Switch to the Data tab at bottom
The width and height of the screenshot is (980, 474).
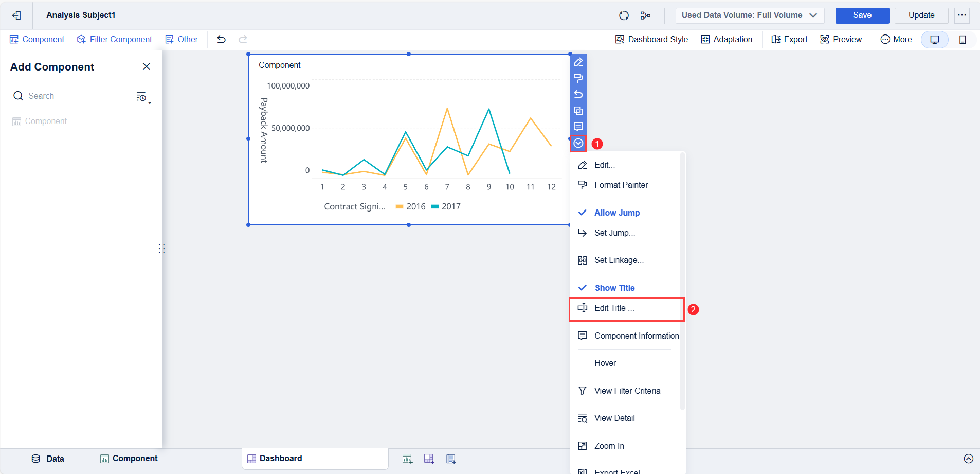(x=48, y=459)
